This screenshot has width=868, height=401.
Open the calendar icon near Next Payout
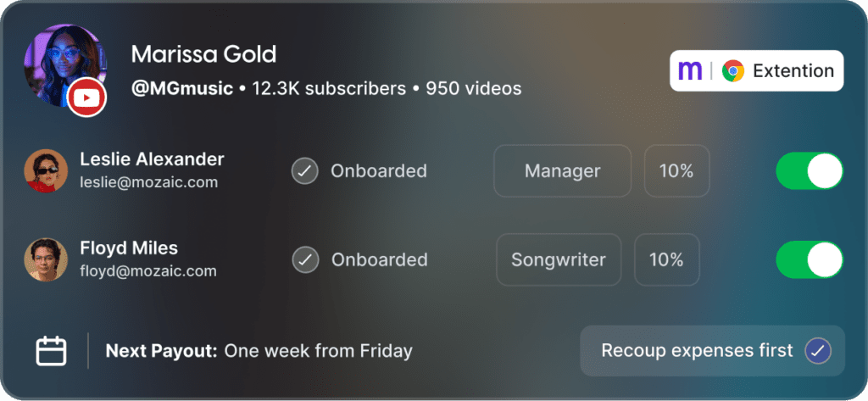(x=51, y=350)
